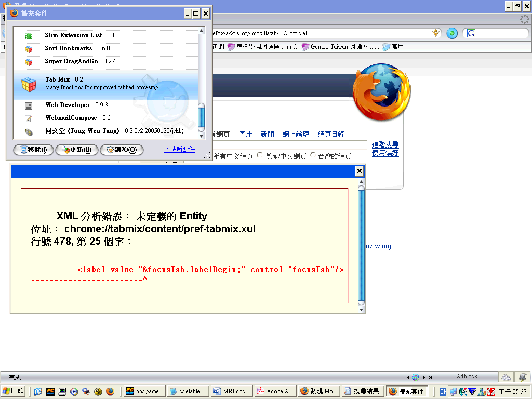The width and height of the screenshot is (532, 399).
Task: Click the 選項(O) options button
Action: tap(121, 150)
